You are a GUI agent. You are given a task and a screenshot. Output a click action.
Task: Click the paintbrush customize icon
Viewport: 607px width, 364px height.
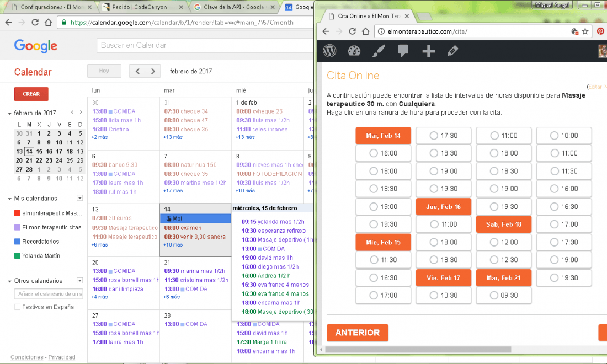(x=379, y=51)
